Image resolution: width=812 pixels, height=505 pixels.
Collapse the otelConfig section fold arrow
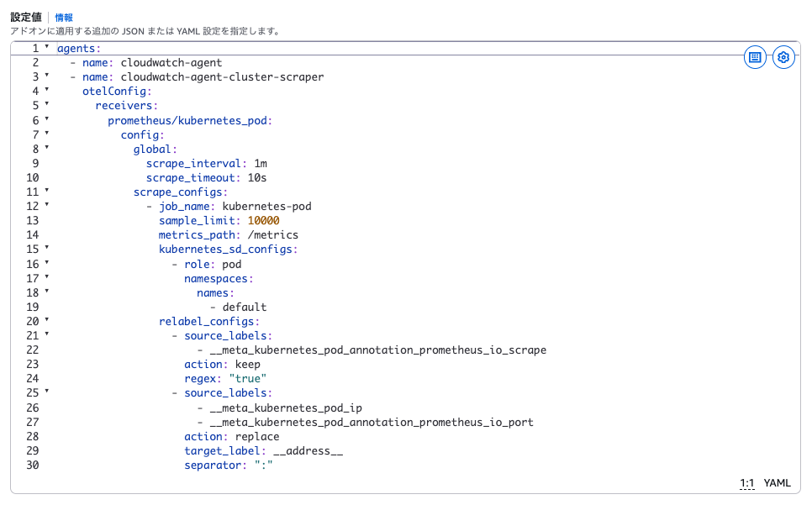(47, 91)
